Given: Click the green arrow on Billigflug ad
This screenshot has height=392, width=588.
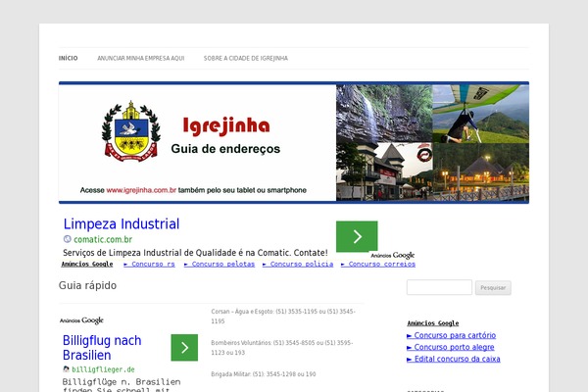Looking at the screenshot, I should point(184,348).
